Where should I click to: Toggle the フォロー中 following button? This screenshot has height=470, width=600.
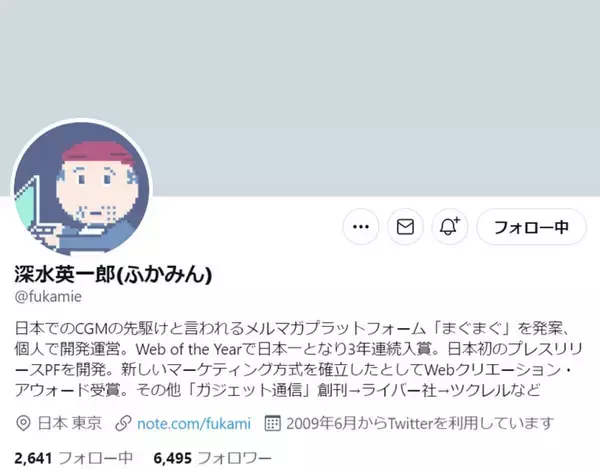pyautogui.click(x=531, y=227)
